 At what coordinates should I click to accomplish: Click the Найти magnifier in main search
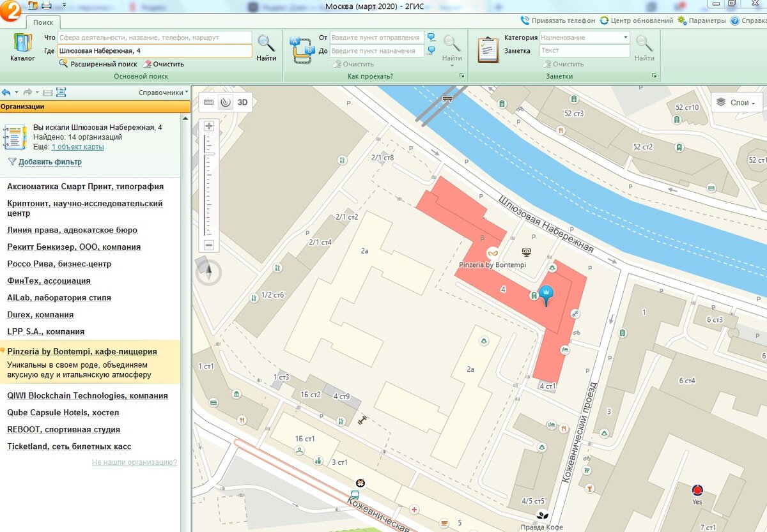coord(266,43)
